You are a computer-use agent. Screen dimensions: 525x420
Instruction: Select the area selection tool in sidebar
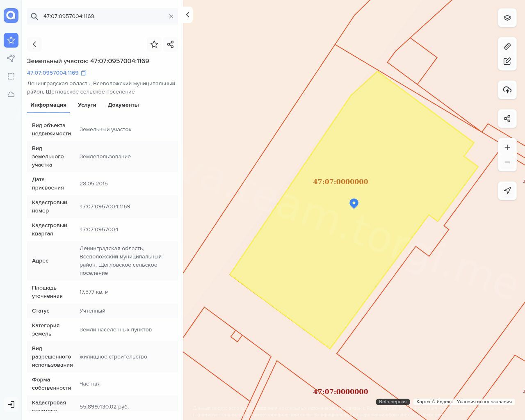11,76
